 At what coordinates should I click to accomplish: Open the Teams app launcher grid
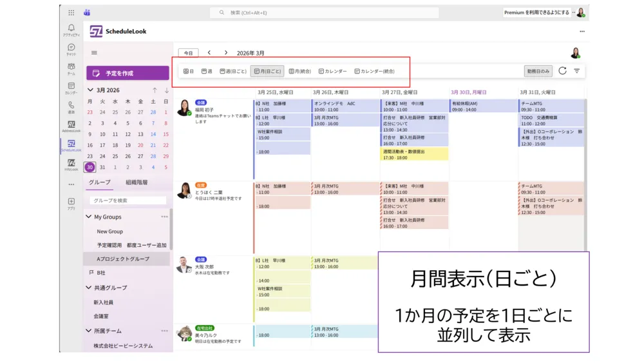point(71,13)
